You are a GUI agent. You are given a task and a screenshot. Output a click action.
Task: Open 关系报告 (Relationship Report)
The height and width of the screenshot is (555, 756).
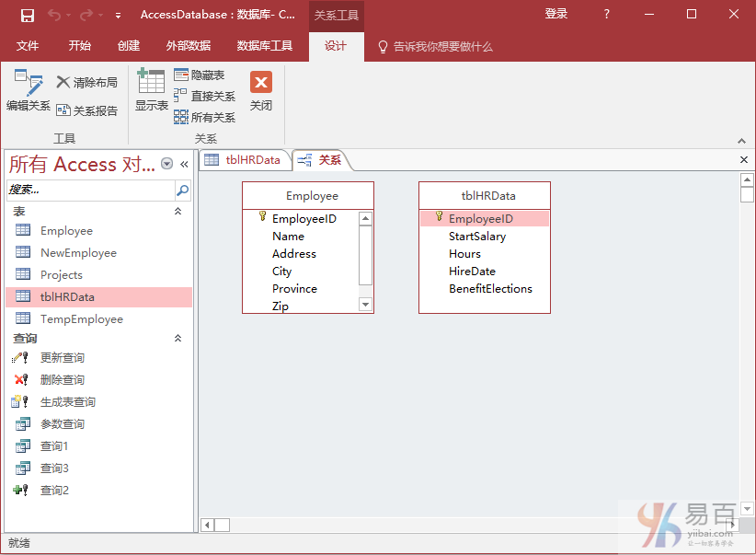point(86,110)
